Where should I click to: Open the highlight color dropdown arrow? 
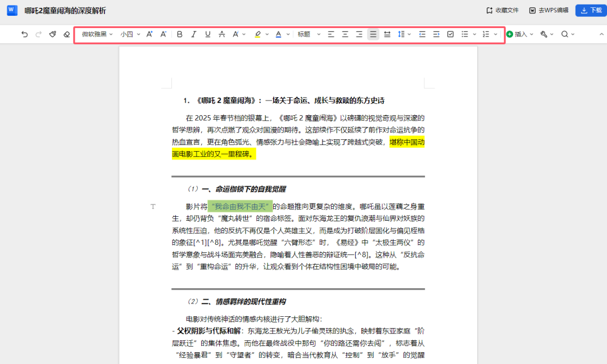(267, 34)
